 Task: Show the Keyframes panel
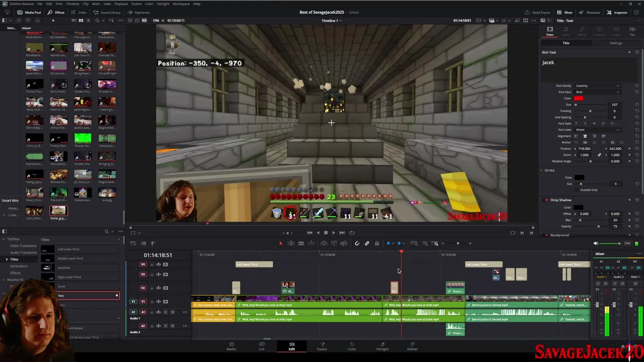139,12
